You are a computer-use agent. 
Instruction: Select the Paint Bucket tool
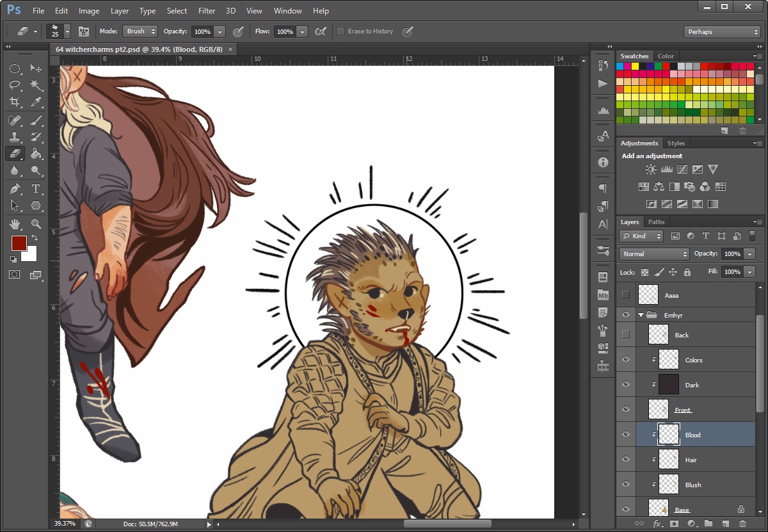tap(36, 154)
